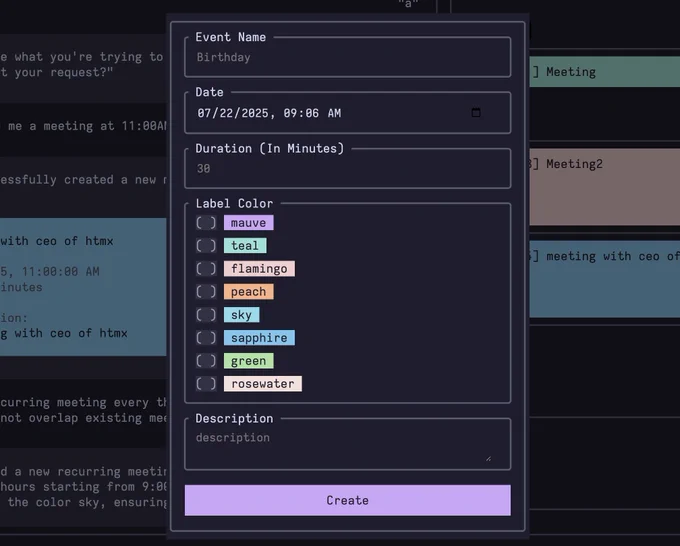
Task: Focus the Event Name input field
Action: pos(348,58)
